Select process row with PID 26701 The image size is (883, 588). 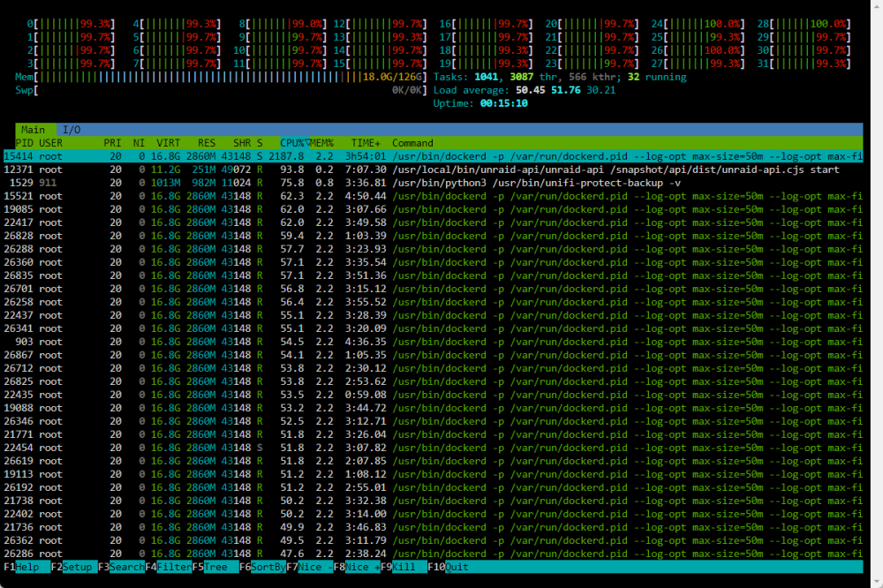[x=433, y=289]
